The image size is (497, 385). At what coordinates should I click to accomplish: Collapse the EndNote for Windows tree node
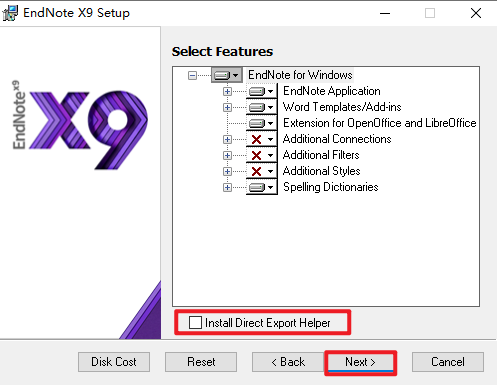pos(192,75)
